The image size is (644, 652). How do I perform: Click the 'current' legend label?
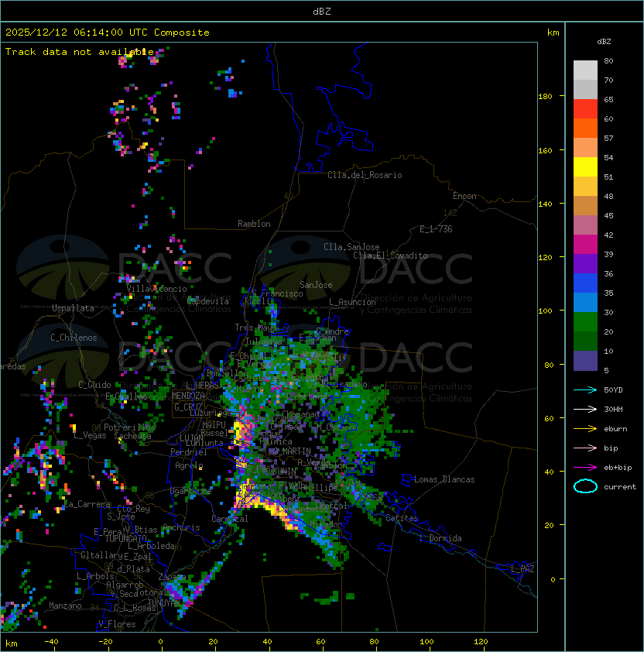(620, 487)
